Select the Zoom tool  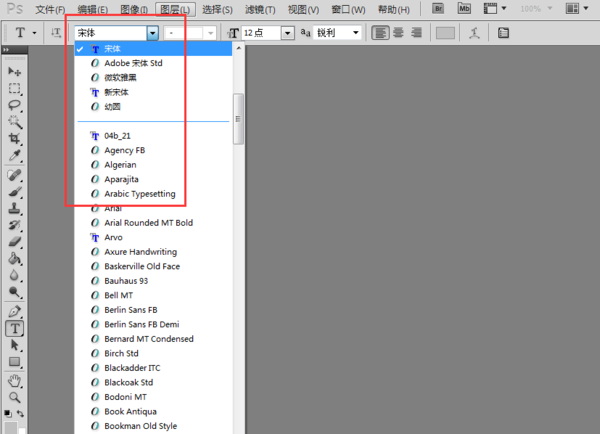click(x=15, y=397)
